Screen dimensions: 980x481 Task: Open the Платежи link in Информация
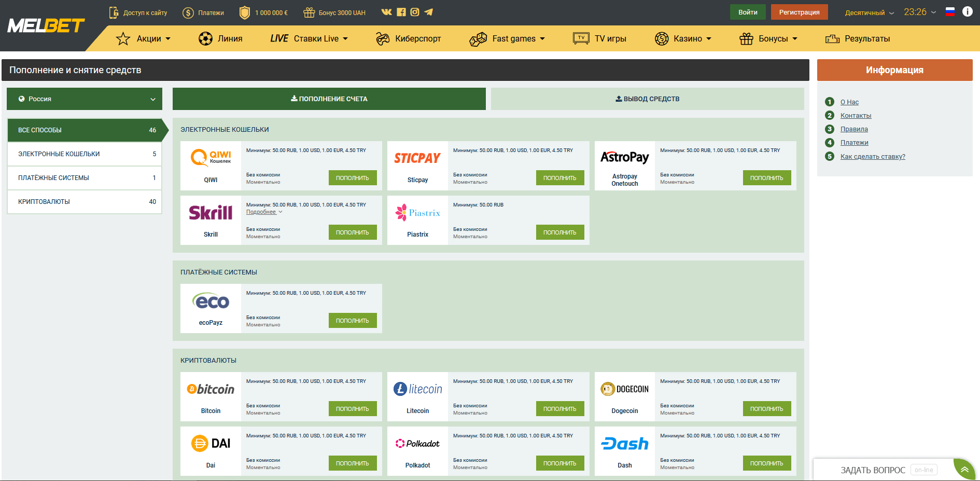[x=854, y=143]
